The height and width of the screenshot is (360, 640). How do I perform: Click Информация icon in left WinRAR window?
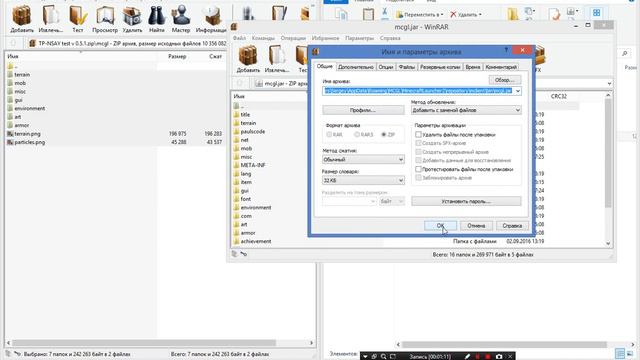pyautogui.click(x=211, y=17)
